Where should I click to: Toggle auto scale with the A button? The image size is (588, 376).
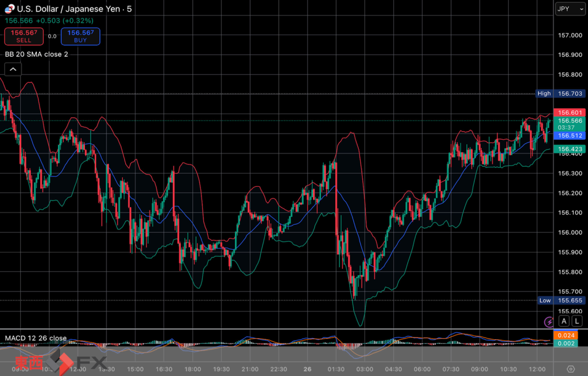point(564,321)
